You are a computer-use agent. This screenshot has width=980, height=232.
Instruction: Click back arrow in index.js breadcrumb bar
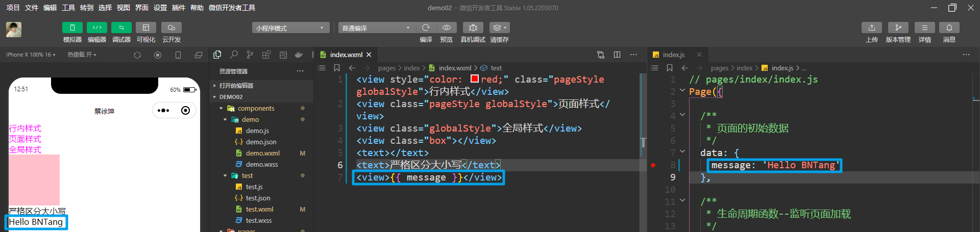click(x=685, y=68)
